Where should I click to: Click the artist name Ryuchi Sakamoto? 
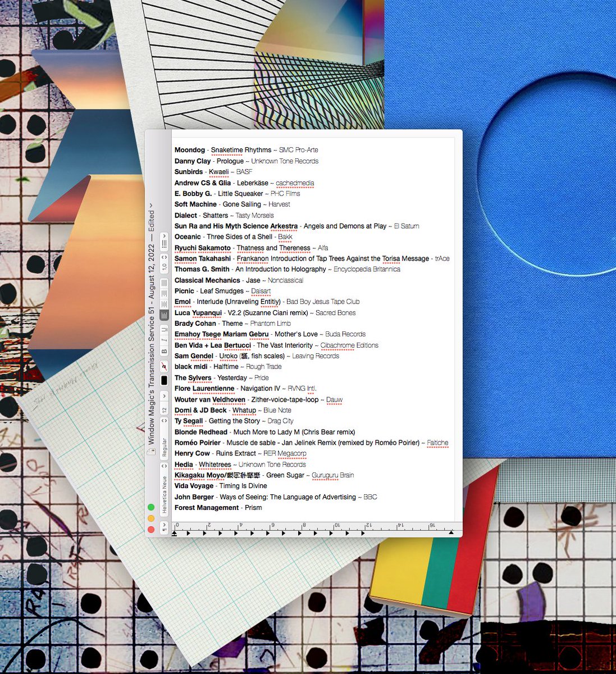(203, 248)
